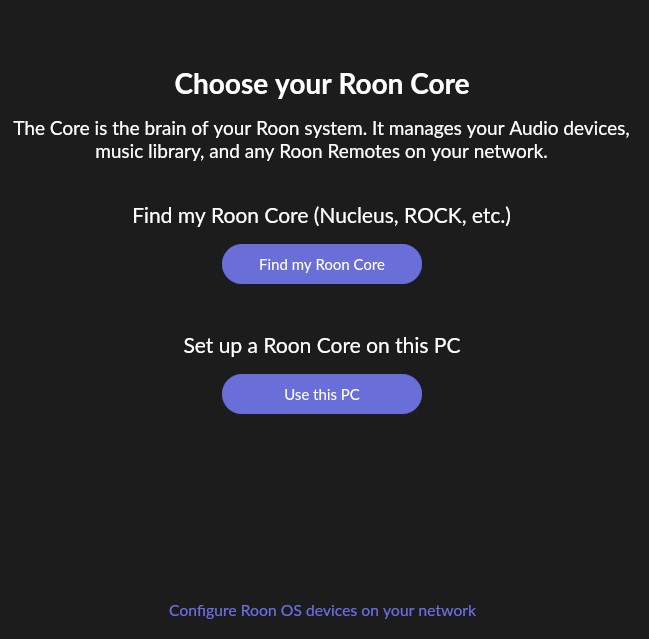Click the Set up a Roon Core on this PC label
The image size is (649, 639).
[x=322, y=346]
